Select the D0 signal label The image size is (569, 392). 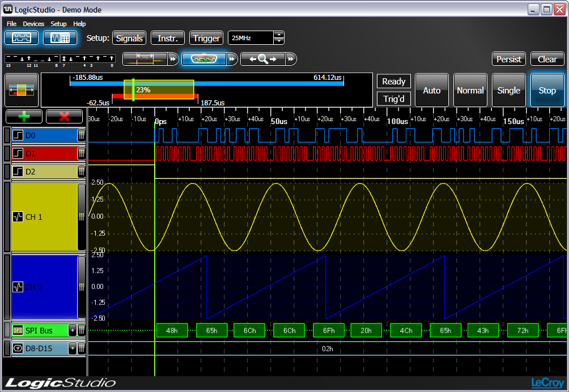tap(30, 135)
